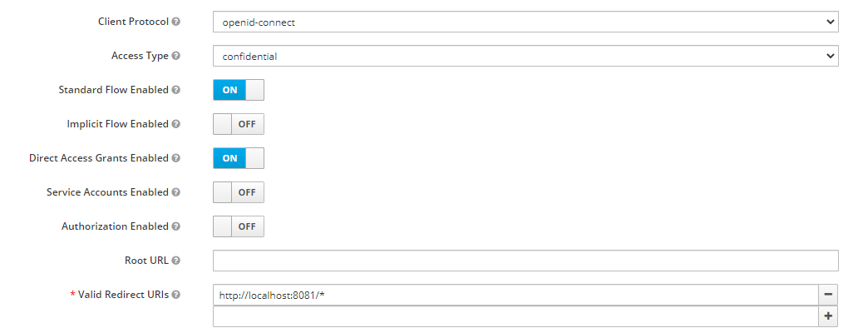The width and height of the screenshot is (868, 333).
Task: Disable the Standard Flow Enabled switch
Action: (239, 90)
